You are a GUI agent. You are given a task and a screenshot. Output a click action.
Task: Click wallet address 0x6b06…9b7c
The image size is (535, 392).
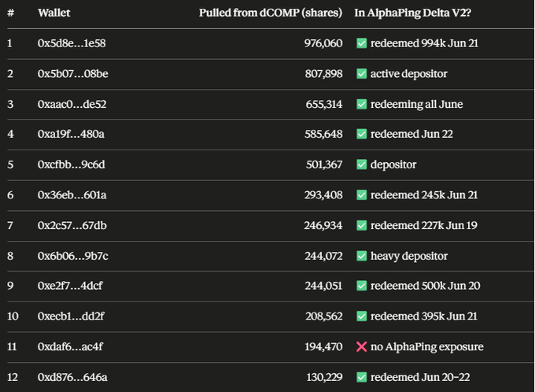73,256
